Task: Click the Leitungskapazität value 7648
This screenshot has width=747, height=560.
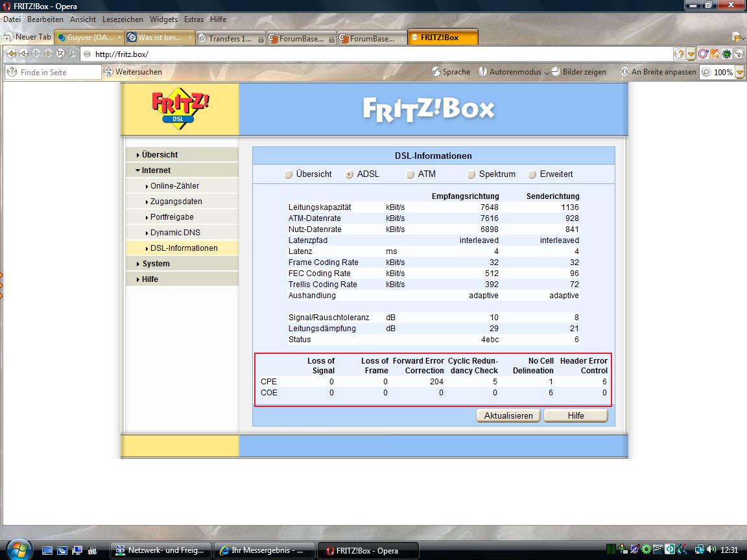Action: (490, 207)
